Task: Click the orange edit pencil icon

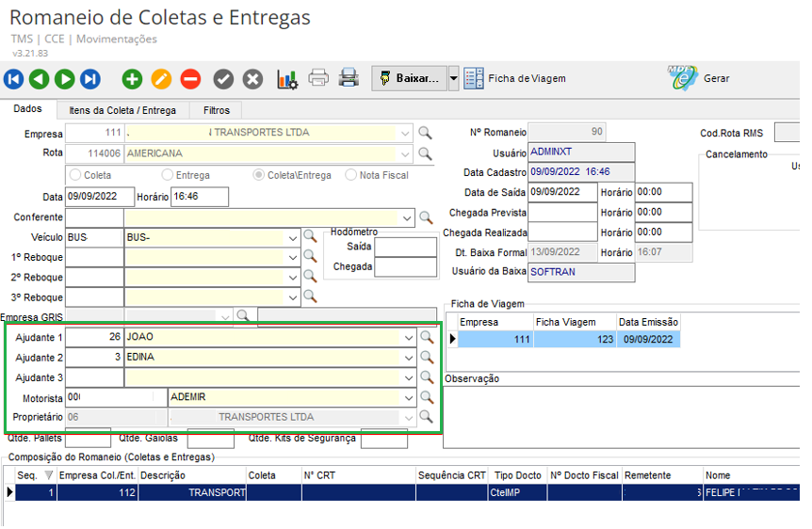Action: coord(161,79)
